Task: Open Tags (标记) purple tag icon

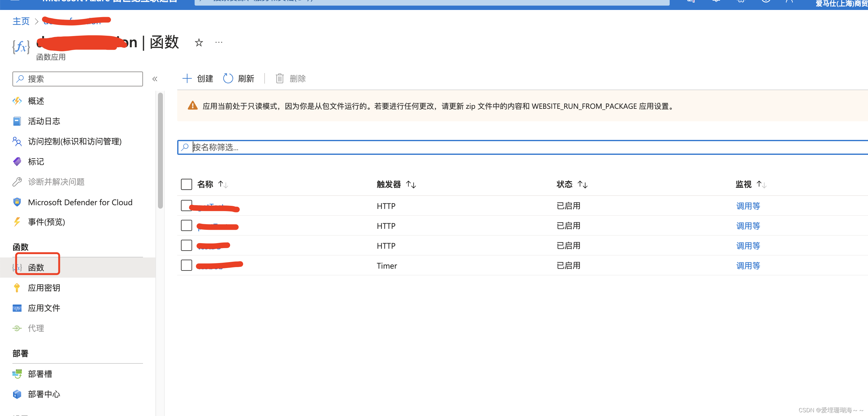Action: tap(17, 161)
